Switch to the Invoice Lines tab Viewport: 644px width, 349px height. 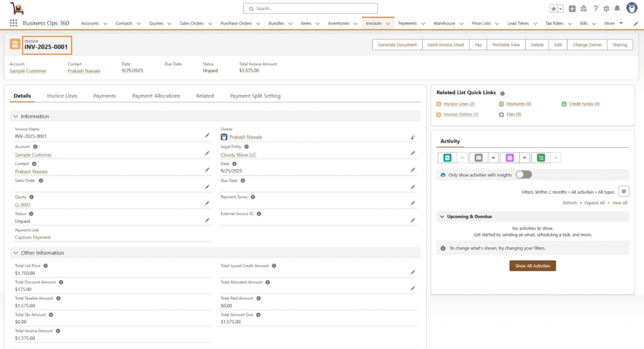62,96
